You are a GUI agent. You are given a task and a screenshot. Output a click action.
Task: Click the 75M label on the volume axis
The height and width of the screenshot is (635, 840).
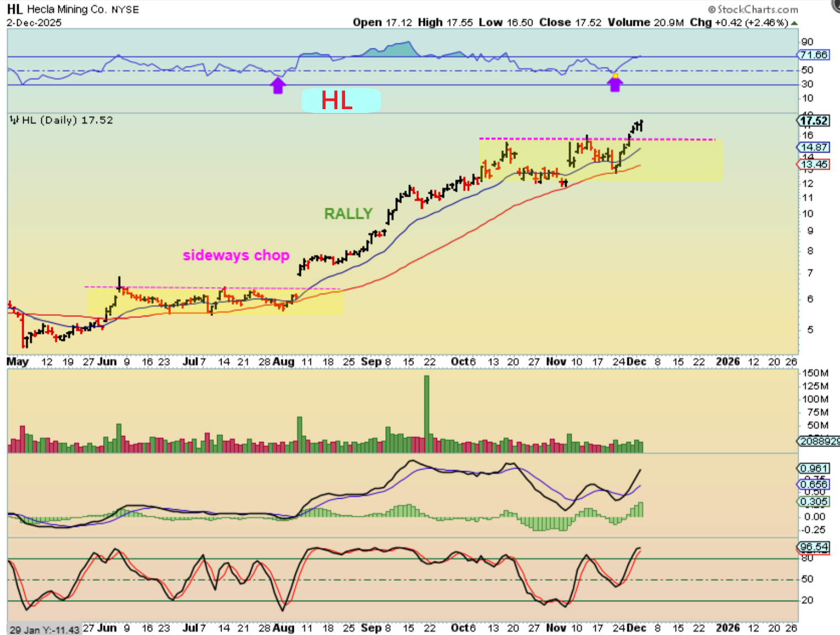(x=818, y=412)
